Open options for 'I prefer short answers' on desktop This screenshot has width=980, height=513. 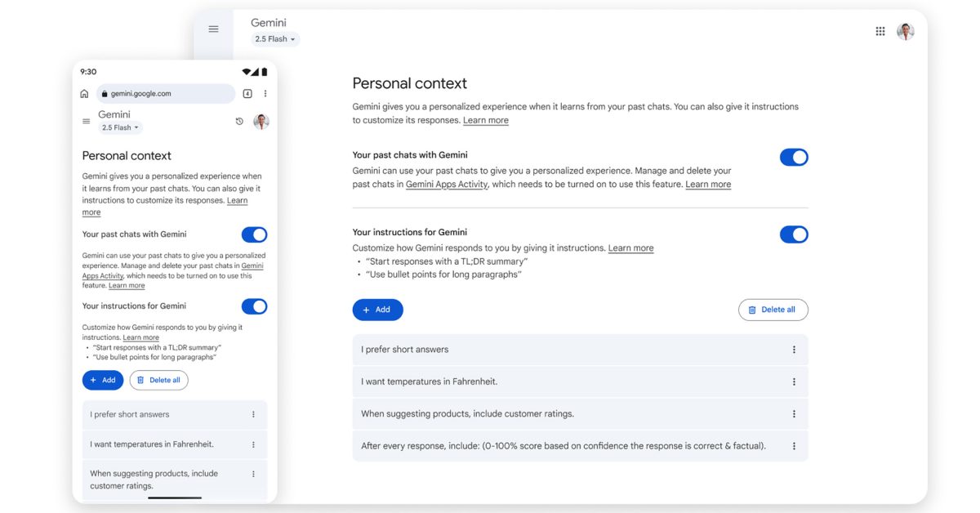coord(794,350)
